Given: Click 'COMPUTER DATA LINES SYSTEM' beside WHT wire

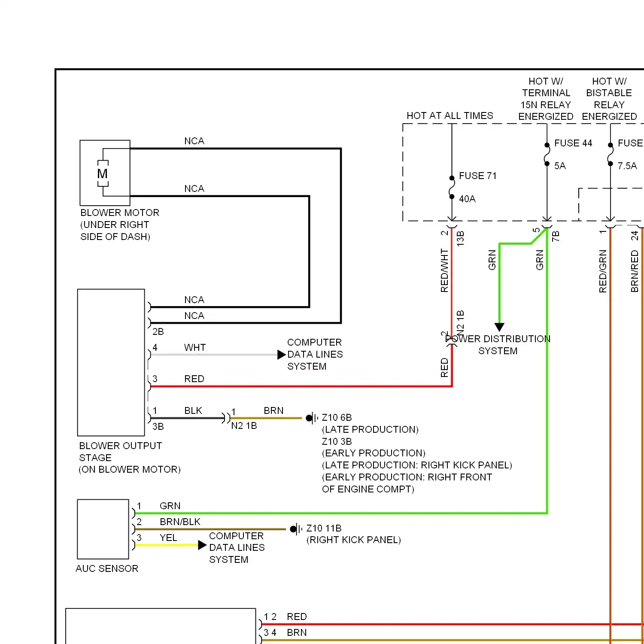Looking at the screenshot, I should [x=315, y=355].
